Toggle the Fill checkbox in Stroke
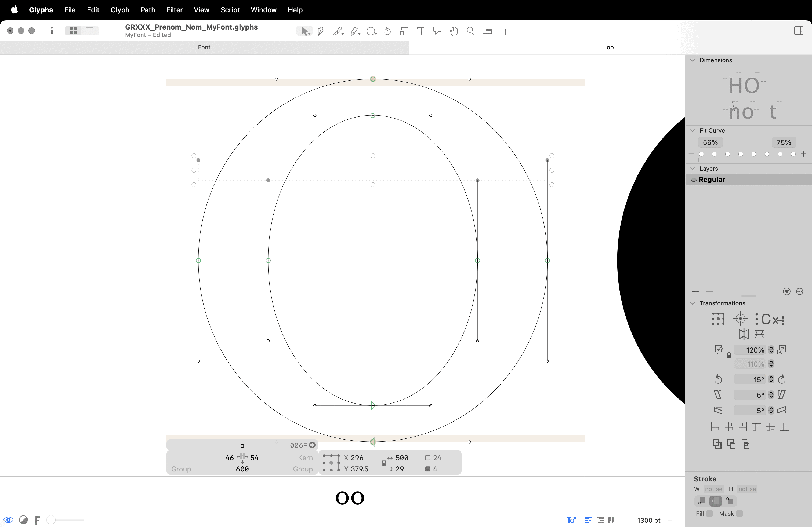The height and width of the screenshot is (527, 812). tap(709, 513)
